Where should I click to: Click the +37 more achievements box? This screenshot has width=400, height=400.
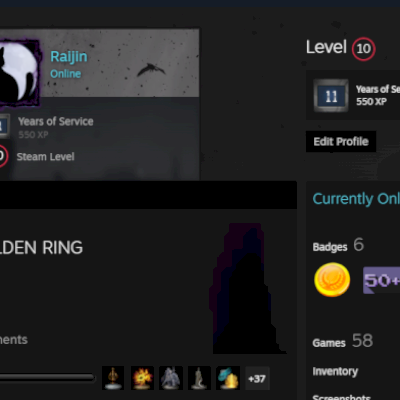(x=257, y=378)
